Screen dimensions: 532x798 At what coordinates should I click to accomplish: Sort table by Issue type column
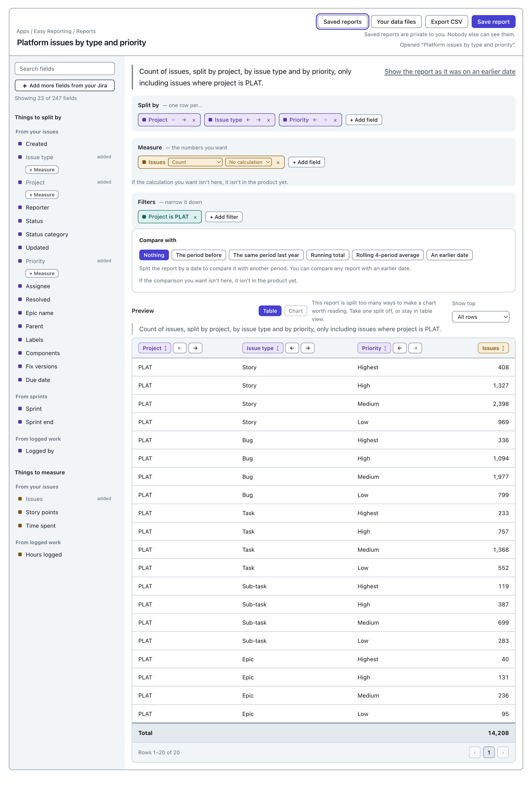click(263, 348)
